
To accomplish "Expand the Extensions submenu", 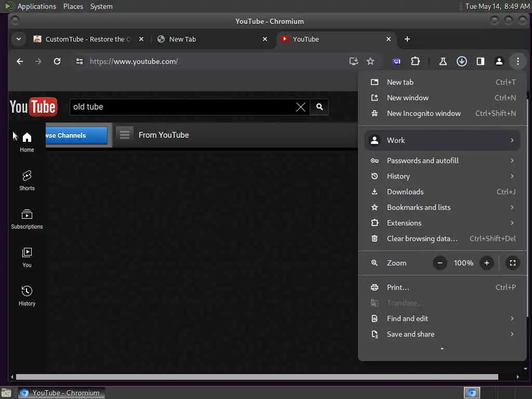I will click(x=442, y=223).
